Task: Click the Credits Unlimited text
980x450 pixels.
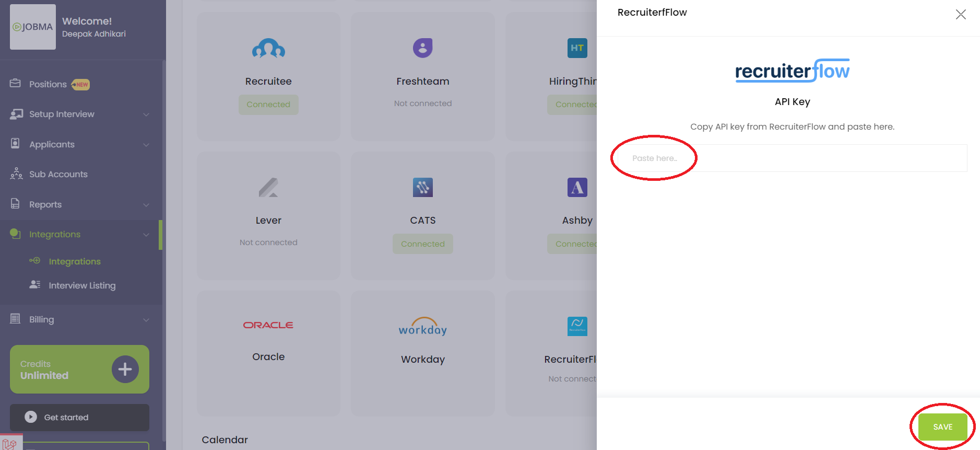Action: 44,370
